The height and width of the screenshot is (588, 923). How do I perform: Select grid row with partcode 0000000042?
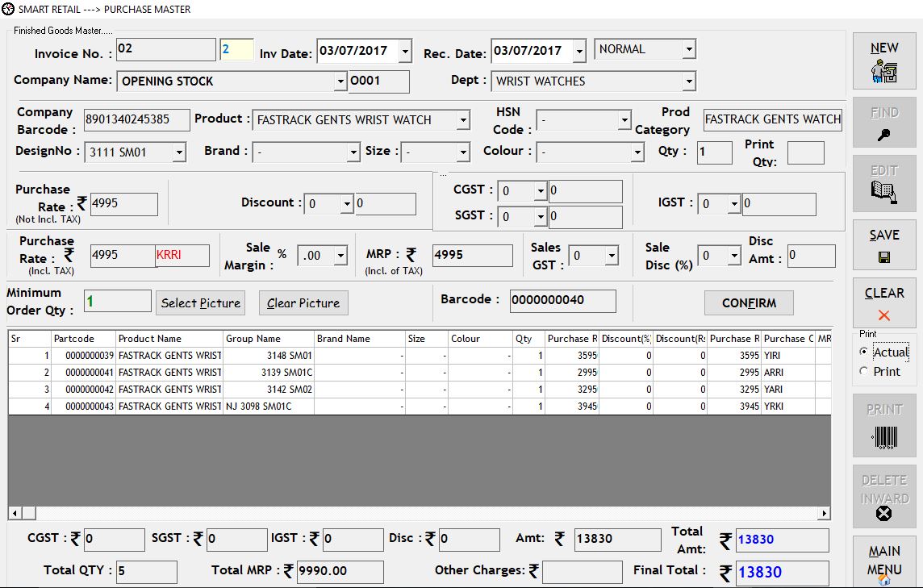pos(420,390)
